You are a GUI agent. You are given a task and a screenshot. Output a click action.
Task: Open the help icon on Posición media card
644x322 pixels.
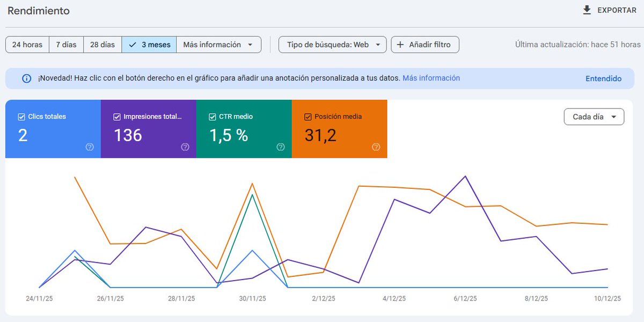[x=376, y=146]
